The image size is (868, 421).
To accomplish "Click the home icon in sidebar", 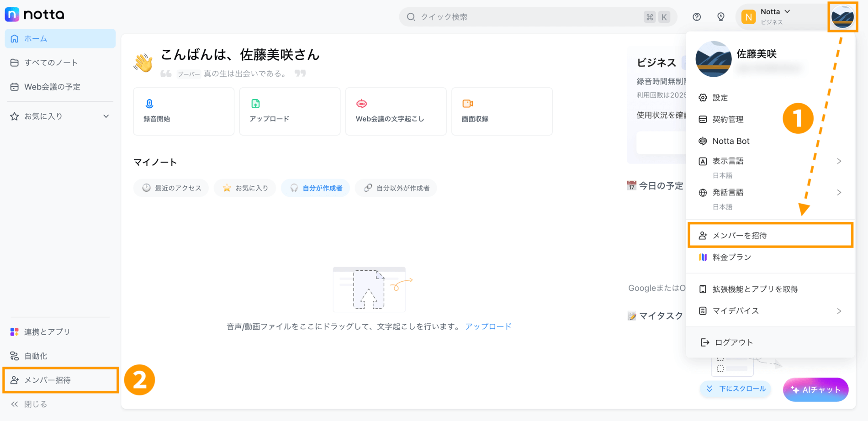I will click(15, 39).
